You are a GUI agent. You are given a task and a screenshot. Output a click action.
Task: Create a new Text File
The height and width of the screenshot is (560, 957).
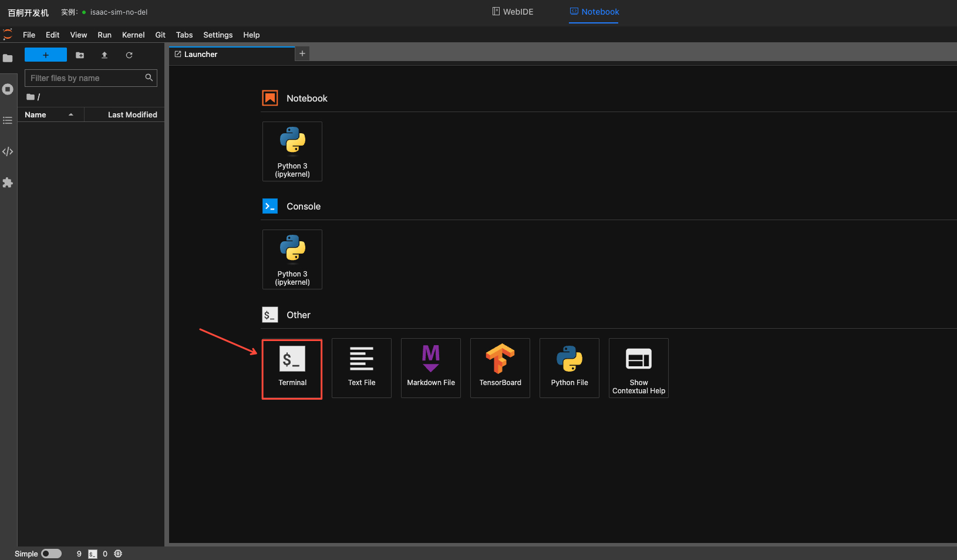click(x=361, y=368)
